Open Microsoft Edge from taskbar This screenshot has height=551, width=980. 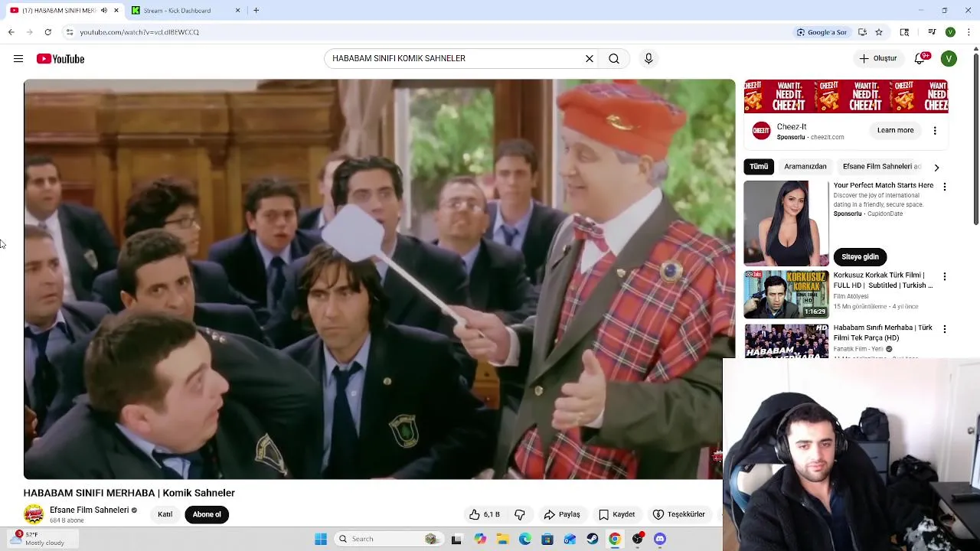tap(525, 539)
